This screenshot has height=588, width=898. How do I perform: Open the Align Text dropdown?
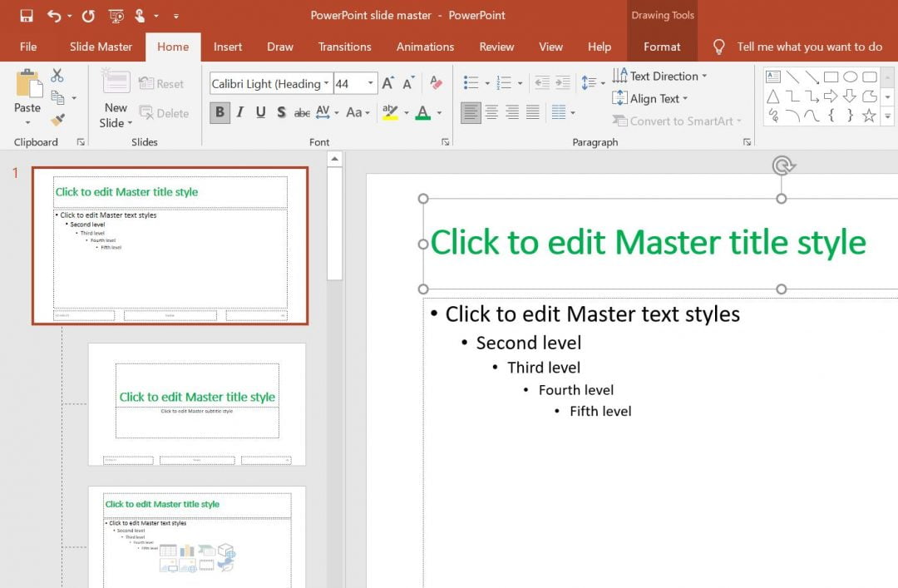pos(654,98)
